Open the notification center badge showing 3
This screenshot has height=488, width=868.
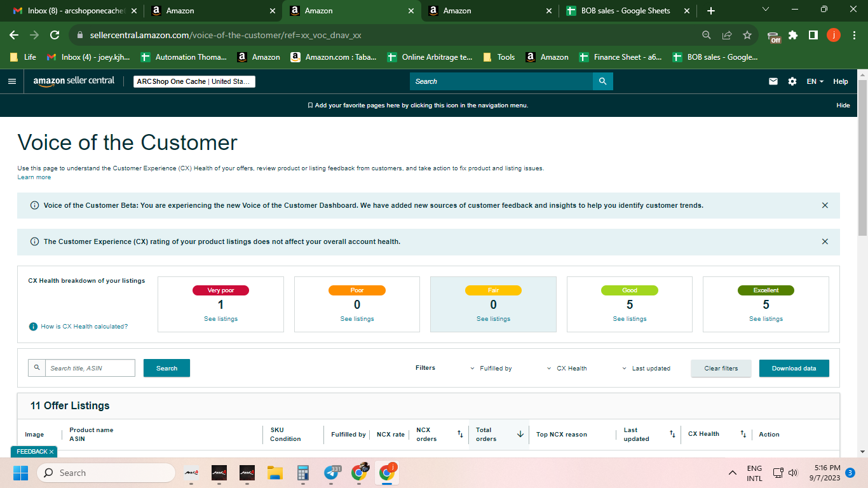[850, 473]
